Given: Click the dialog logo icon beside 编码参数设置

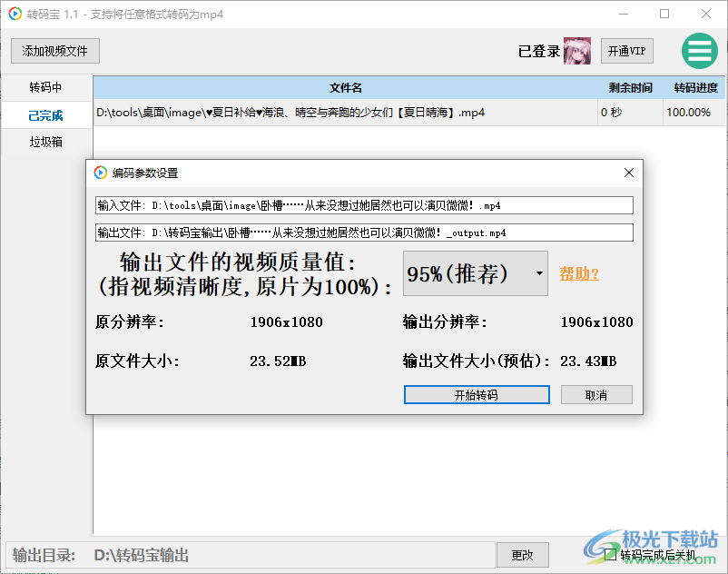Looking at the screenshot, I should pos(100,173).
